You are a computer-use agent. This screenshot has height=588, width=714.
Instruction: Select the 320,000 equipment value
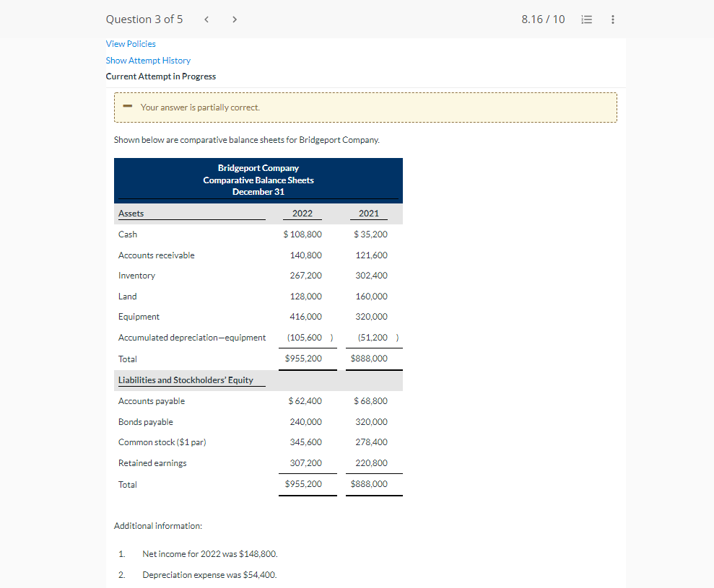click(372, 316)
